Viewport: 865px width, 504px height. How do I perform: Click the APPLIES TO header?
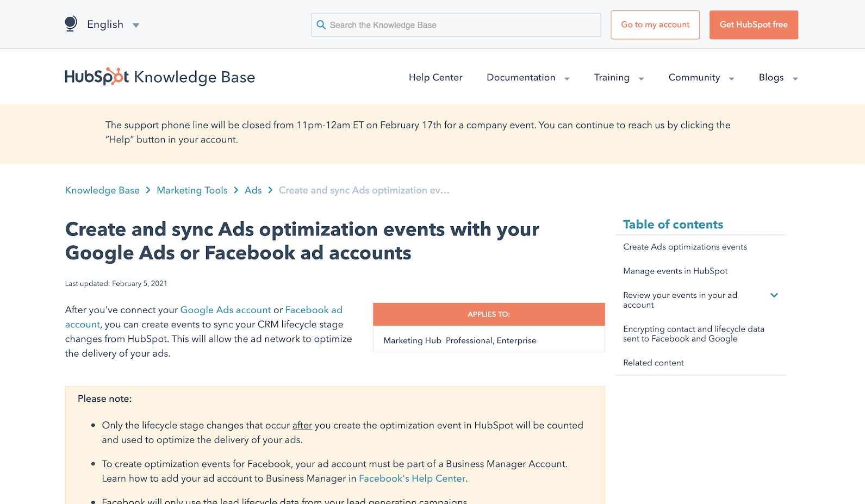point(489,314)
